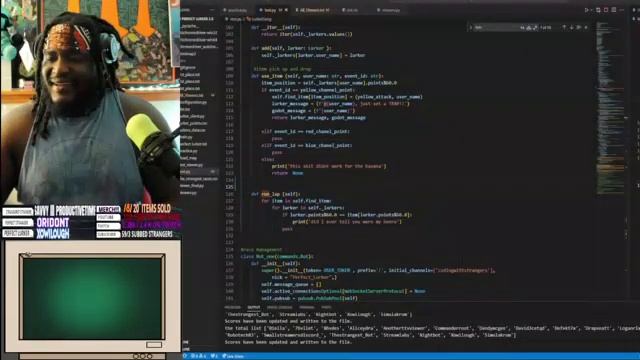The image size is (640, 360).
Task: Collapse the PERFECT LURKER 2.0 explorer folder
Action: (198, 19)
